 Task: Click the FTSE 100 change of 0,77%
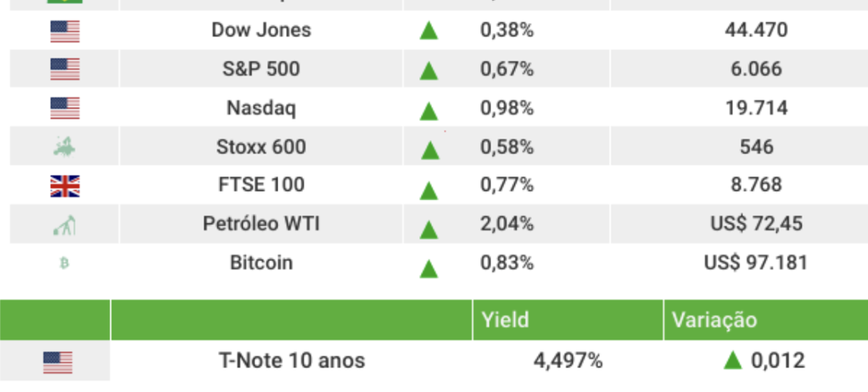coord(507,186)
